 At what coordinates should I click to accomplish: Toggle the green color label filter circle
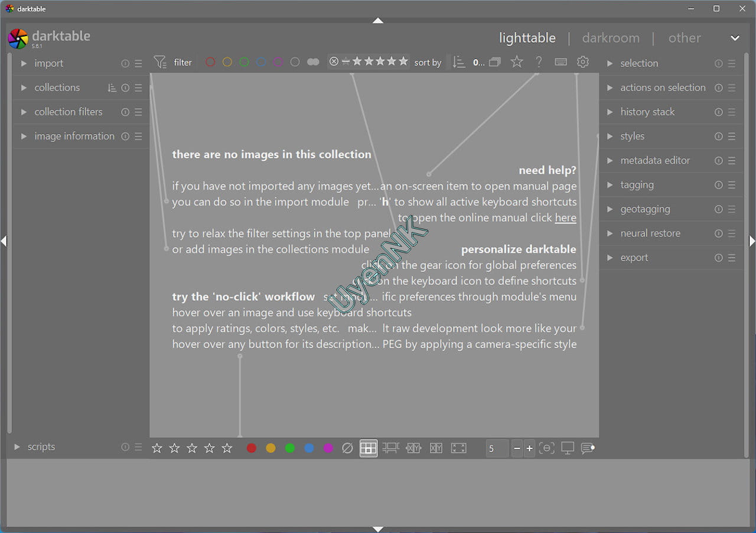point(244,62)
